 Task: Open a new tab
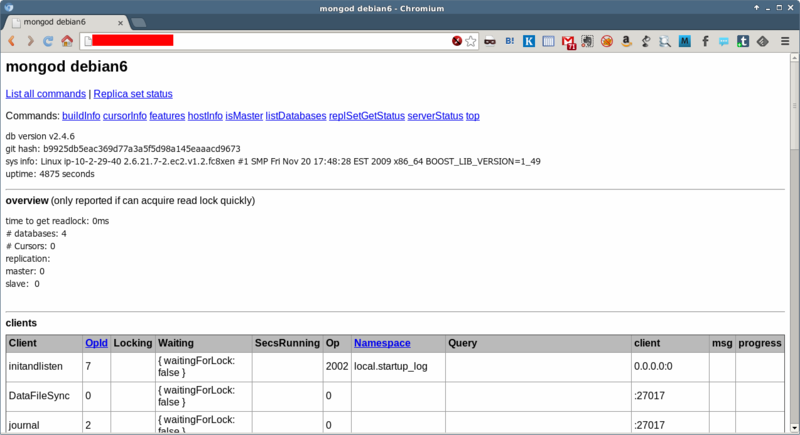pyautogui.click(x=138, y=22)
